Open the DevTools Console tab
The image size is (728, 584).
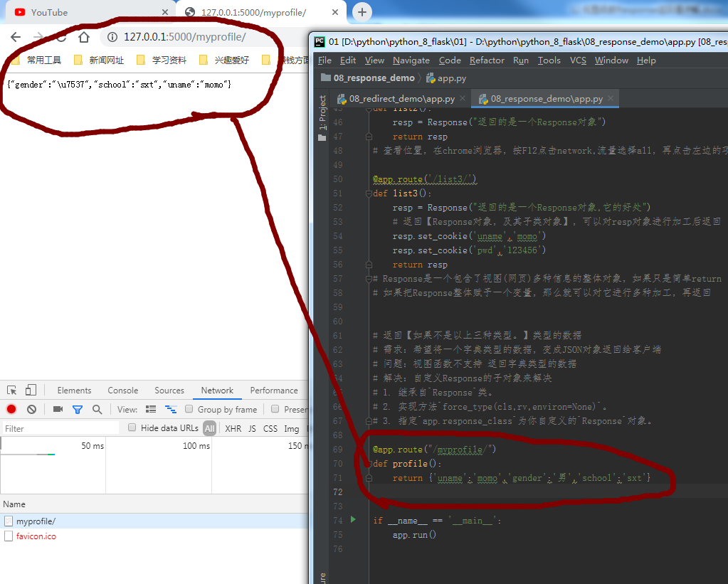[x=123, y=391]
